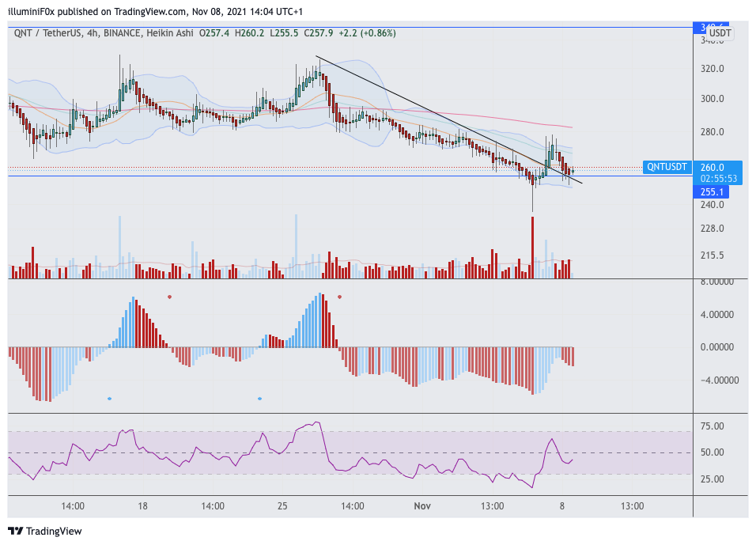The width and height of the screenshot is (756, 545).
Task: Click the 300.0 price axis label
Action: [713, 99]
